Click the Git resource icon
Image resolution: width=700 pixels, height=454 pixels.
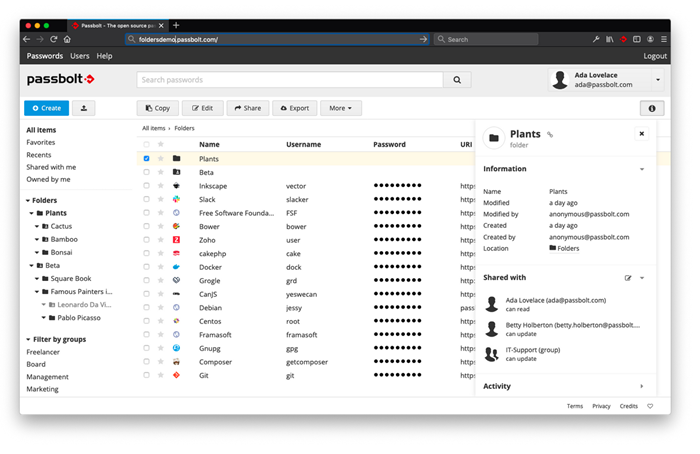pyautogui.click(x=176, y=375)
